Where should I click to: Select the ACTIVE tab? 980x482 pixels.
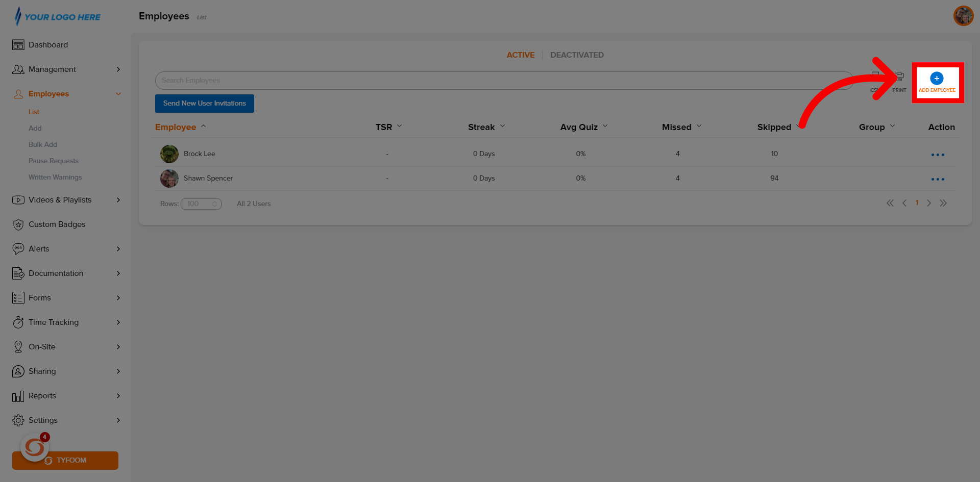click(x=521, y=55)
